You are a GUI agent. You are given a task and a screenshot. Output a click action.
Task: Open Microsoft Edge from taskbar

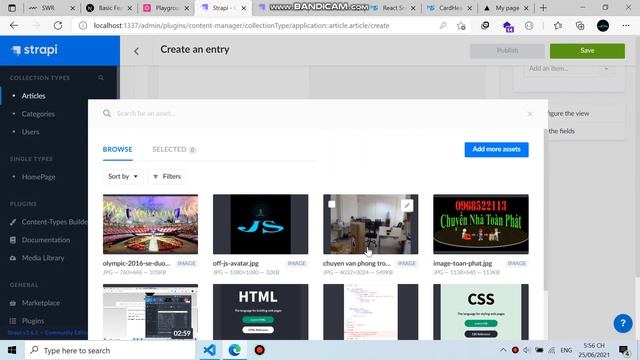235,350
